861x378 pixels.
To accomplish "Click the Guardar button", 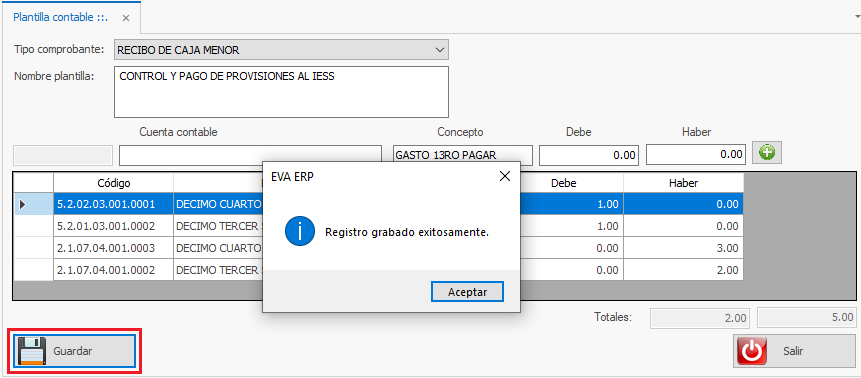I will point(75,351).
